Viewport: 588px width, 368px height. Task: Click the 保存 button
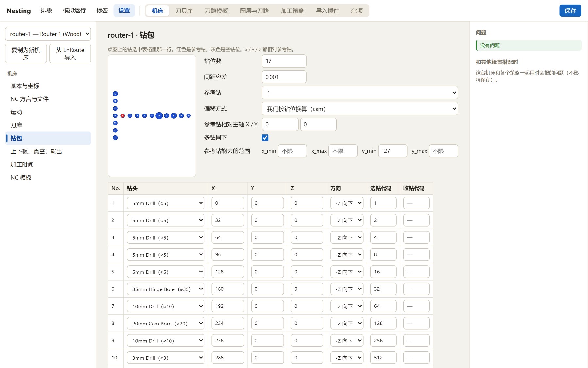pyautogui.click(x=570, y=10)
